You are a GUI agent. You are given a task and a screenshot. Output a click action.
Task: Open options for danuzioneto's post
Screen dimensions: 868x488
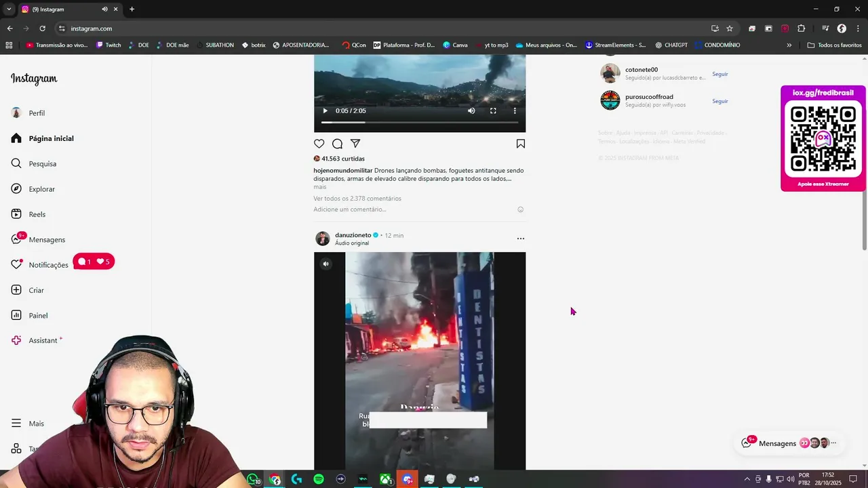coord(521,239)
